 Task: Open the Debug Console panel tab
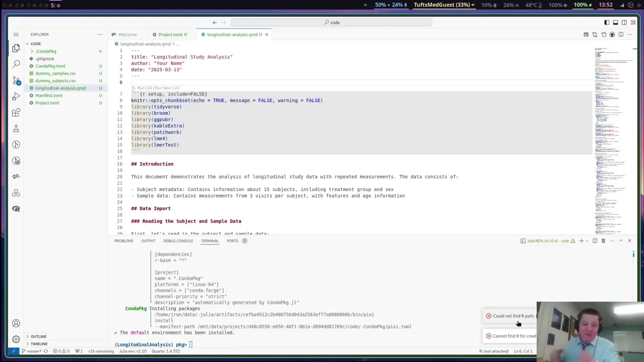(178, 241)
